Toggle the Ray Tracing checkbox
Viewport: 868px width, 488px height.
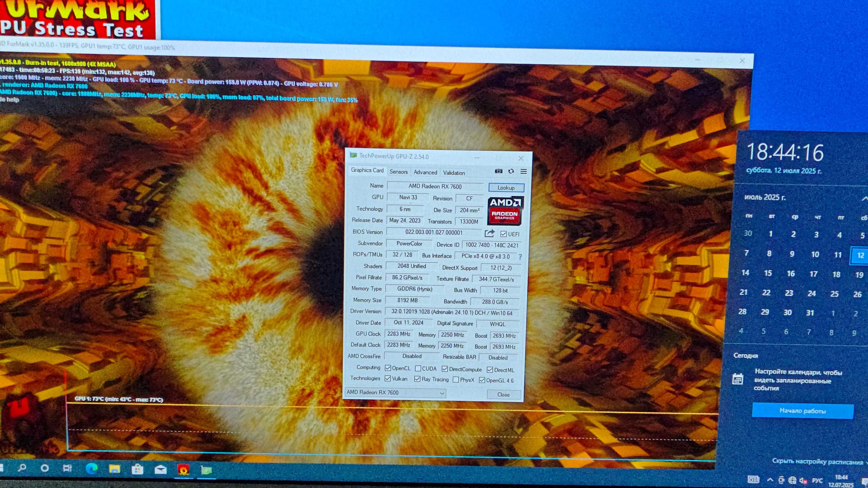coord(417,379)
